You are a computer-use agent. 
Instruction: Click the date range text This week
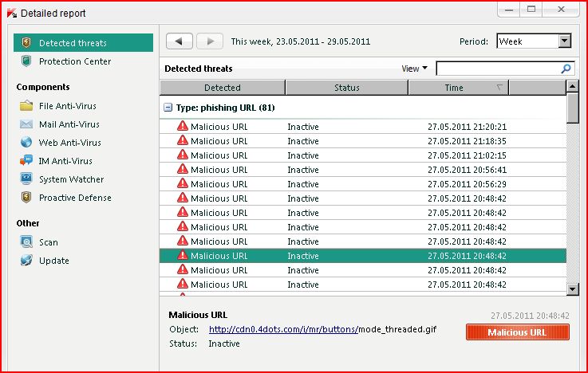300,41
